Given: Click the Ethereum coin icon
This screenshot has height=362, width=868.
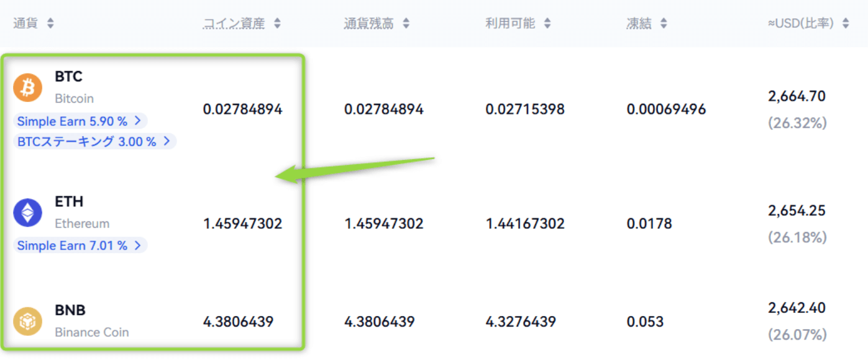Looking at the screenshot, I should [x=28, y=213].
